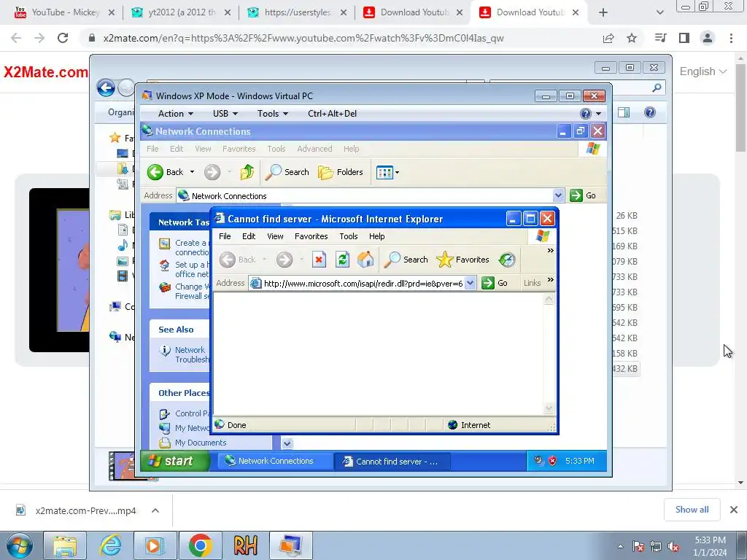Bookmark this page with star icon in Chrome
The width and height of the screenshot is (747, 560).
point(632,38)
